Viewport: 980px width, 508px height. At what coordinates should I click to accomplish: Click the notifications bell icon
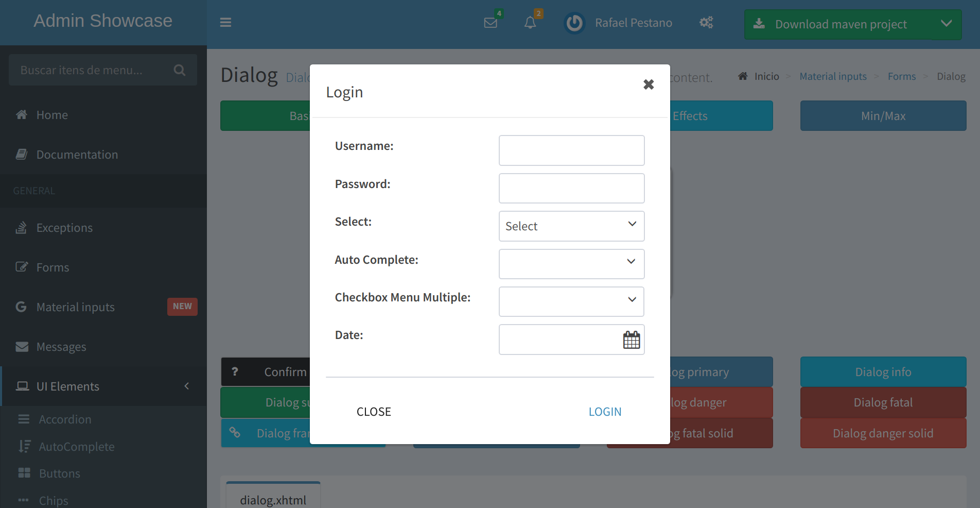pos(531,22)
